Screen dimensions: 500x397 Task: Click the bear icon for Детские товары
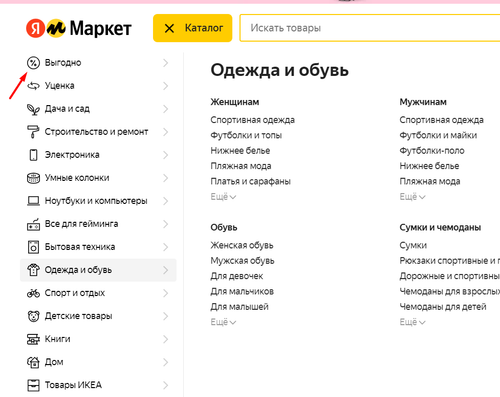(x=33, y=316)
